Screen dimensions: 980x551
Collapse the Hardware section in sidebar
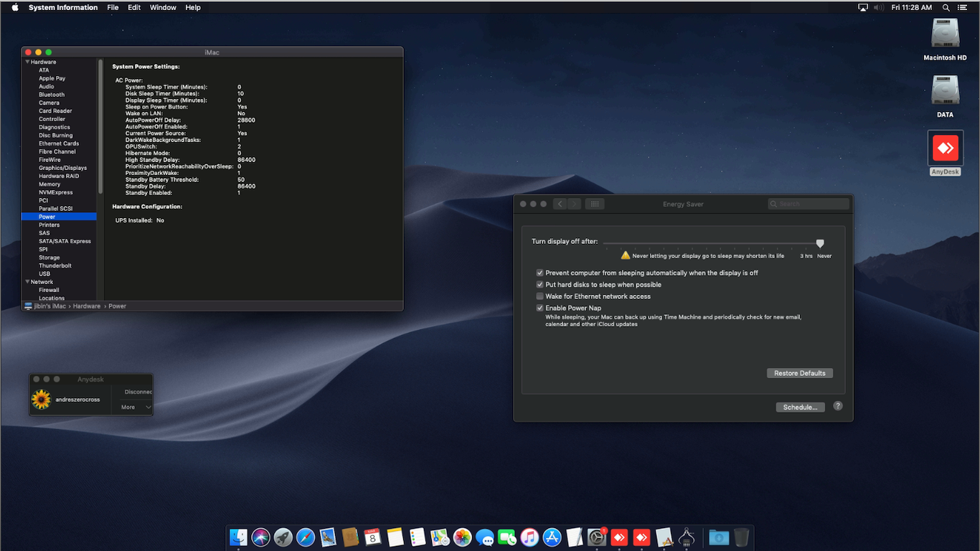(27, 62)
